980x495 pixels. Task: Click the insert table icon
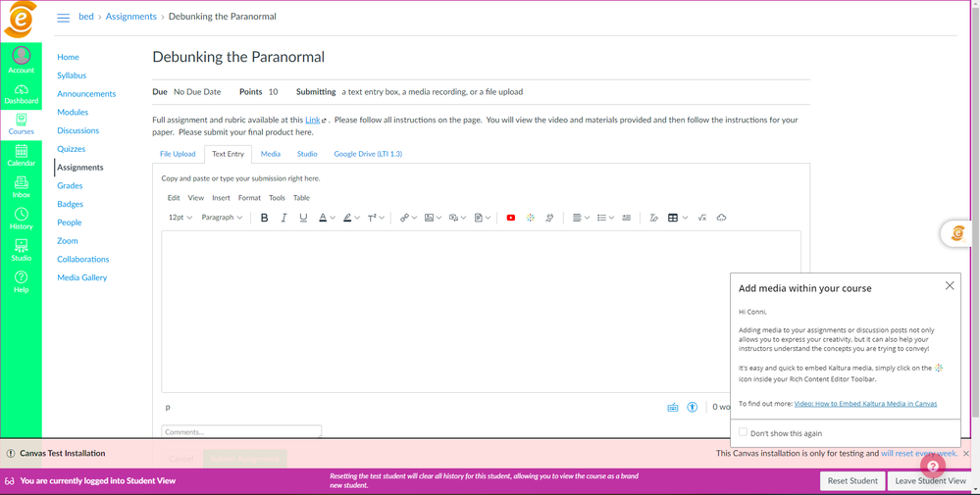click(x=673, y=218)
